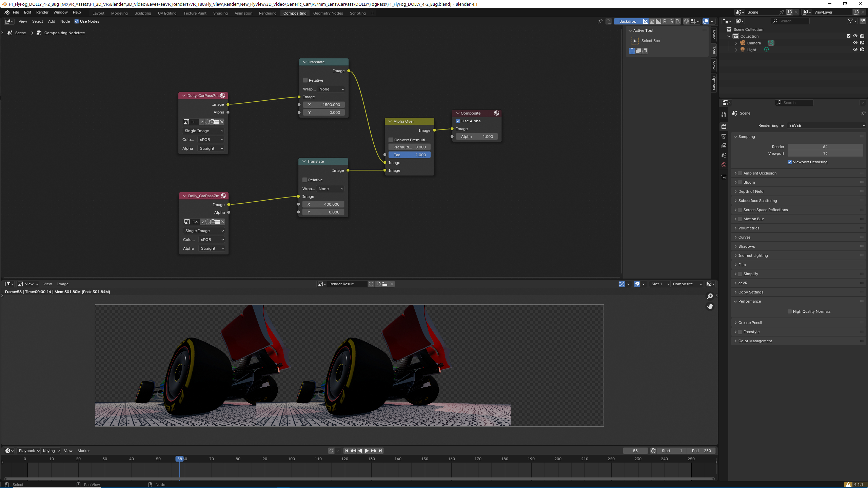Click the End frame field showing 250

point(701,451)
